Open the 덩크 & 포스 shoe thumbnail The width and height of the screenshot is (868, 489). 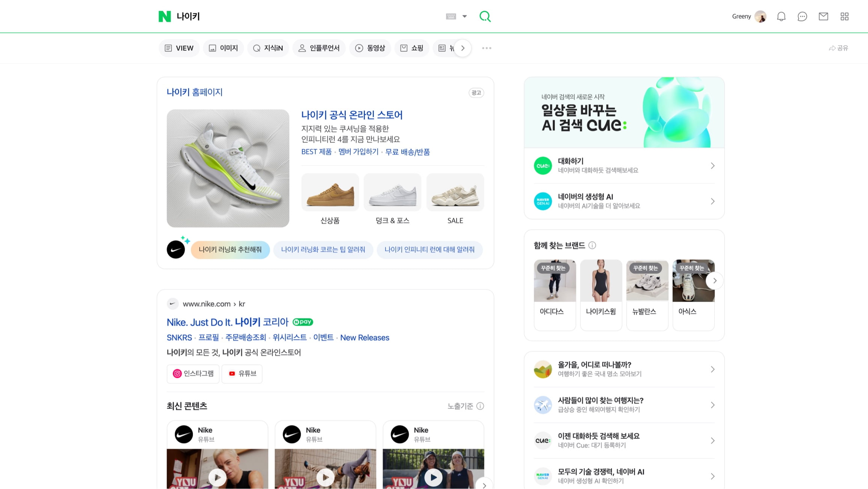click(x=392, y=192)
